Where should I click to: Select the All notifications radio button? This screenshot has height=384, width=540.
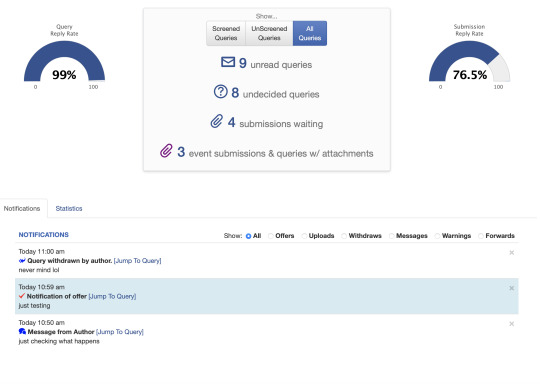coord(248,236)
